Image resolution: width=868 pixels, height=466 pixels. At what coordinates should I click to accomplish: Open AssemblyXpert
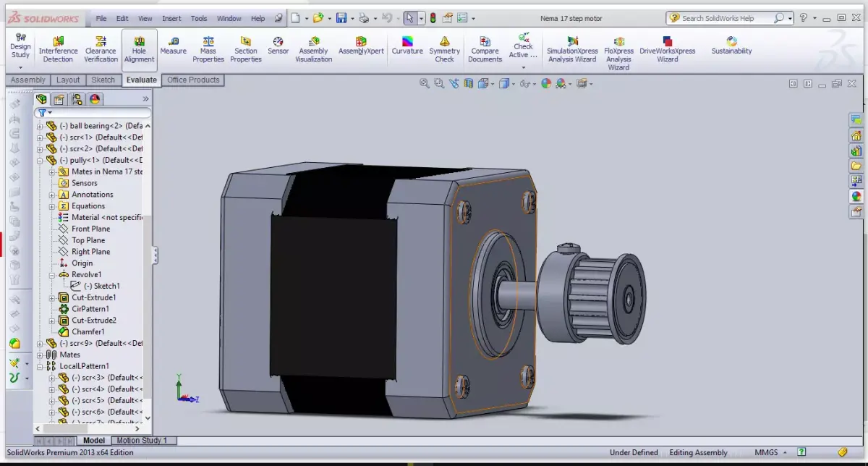pyautogui.click(x=361, y=45)
